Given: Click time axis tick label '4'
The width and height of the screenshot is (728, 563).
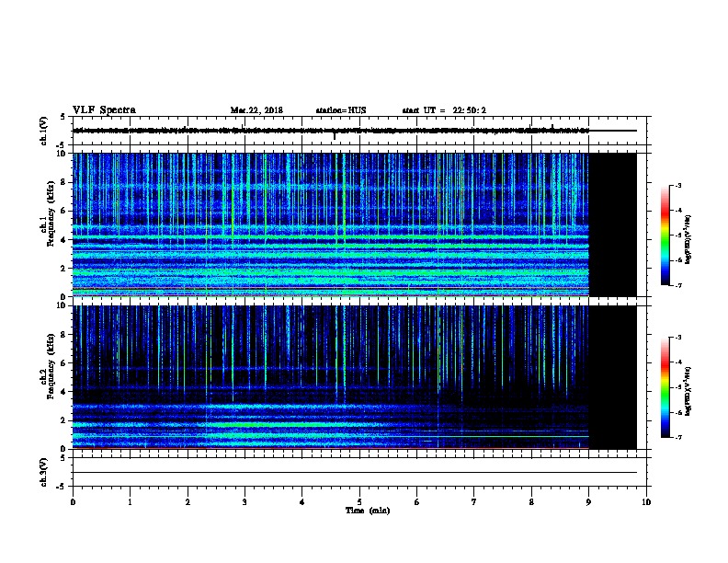Looking at the screenshot, I should 302,502.
